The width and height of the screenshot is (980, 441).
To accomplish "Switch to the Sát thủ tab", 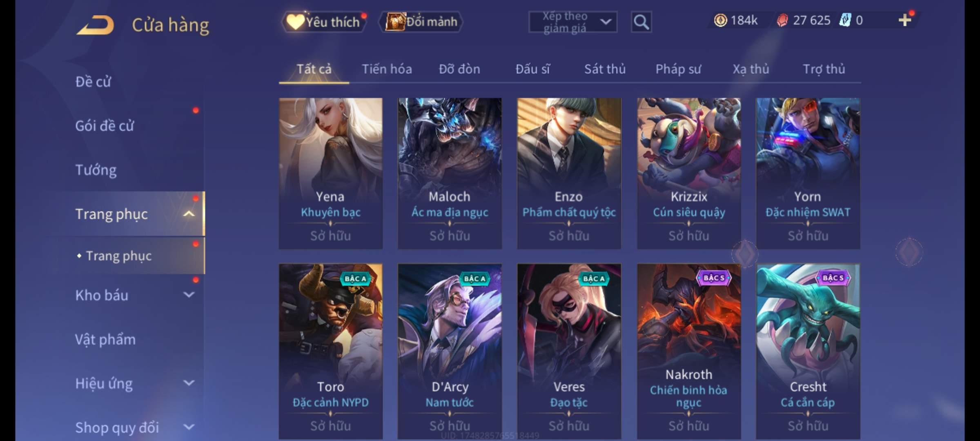I will coord(605,69).
